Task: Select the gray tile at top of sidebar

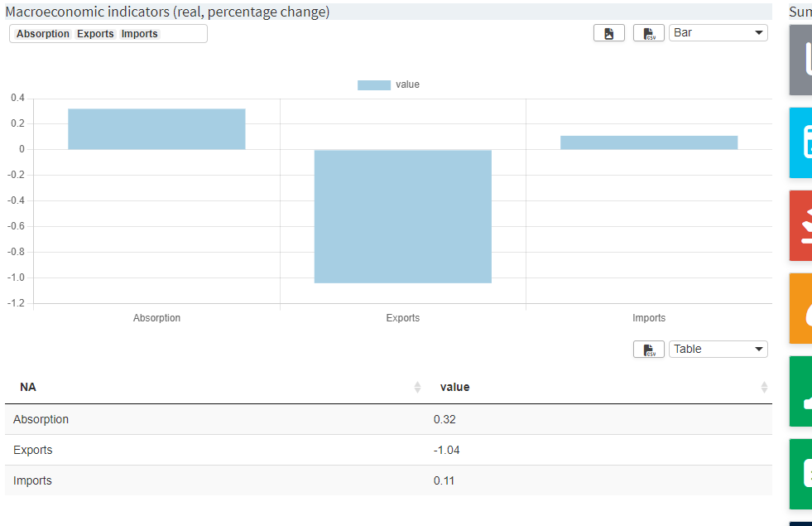Action: pyautogui.click(x=802, y=60)
